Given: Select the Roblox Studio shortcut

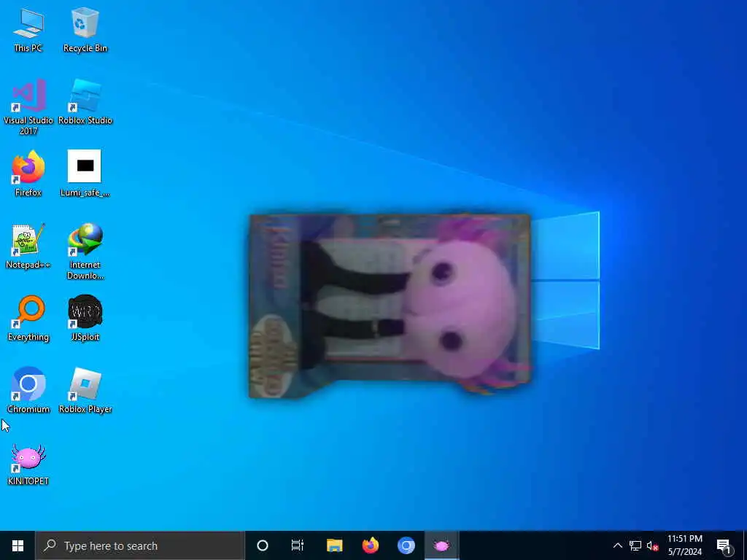Looking at the screenshot, I should [x=85, y=102].
